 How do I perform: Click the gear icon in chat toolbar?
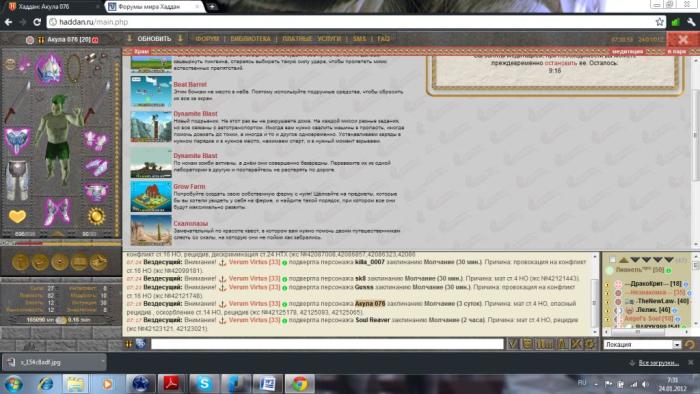coord(591,344)
